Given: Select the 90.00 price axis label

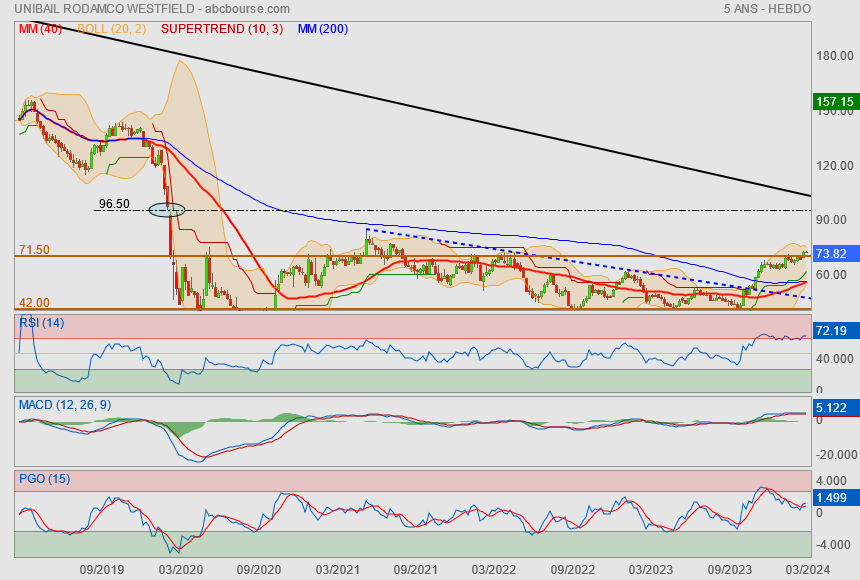Looking at the screenshot, I should (x=831, y=219).
